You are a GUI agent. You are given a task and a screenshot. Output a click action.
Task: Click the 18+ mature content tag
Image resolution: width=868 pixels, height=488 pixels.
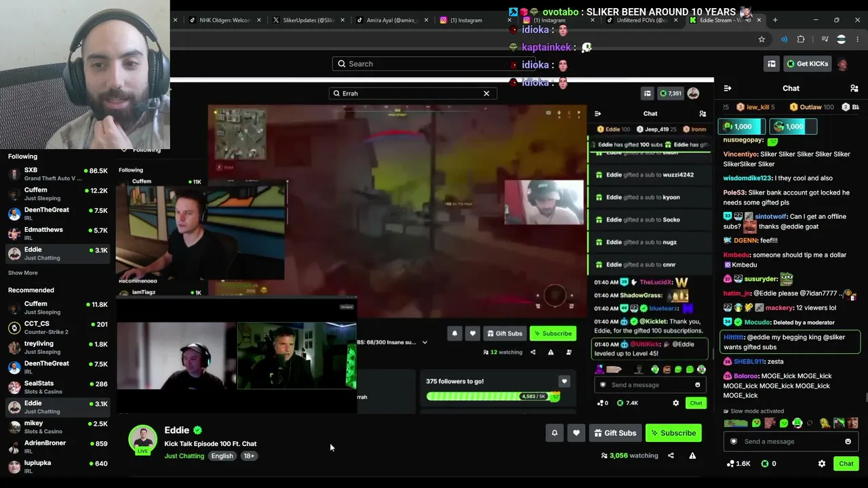coord(249,456)
